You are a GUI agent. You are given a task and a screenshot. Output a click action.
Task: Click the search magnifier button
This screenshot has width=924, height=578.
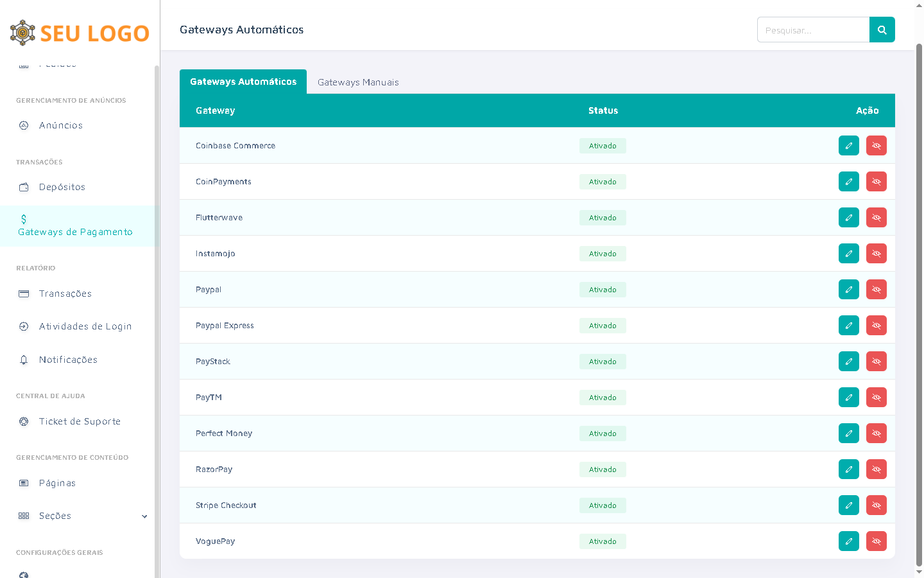pos(882,30)
